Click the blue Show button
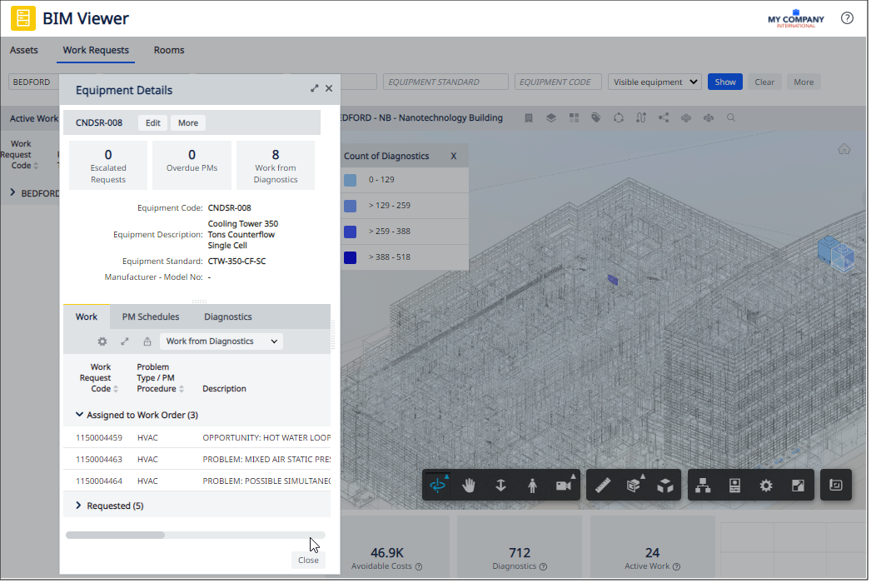Image resolution: width=876 pixels, height=588 pixels. [726, 82]
